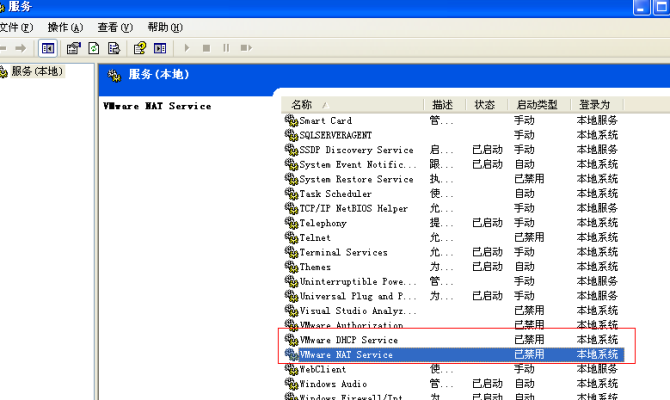
Task: Sort by the 名称 column header
Action: (x=353, y=105)
